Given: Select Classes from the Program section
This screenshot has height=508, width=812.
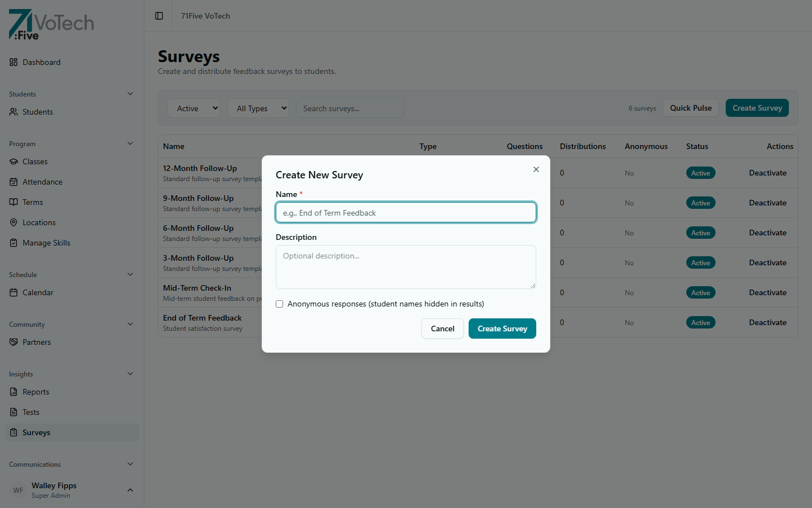Looking at the screenshot, I should tap(36, 161).
